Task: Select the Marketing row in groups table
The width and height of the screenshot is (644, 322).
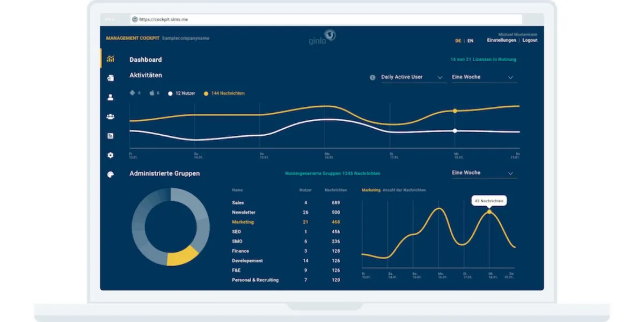Action: (243, 222)
